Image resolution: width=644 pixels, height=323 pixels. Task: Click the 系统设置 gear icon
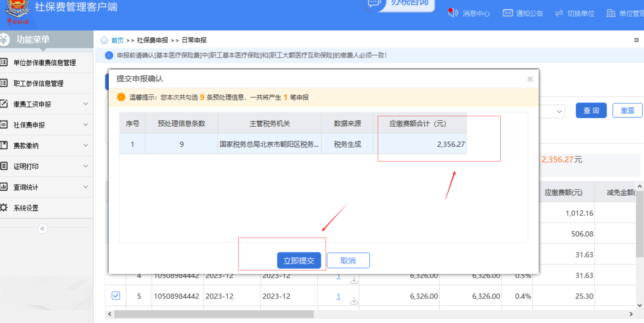(4, 208)
